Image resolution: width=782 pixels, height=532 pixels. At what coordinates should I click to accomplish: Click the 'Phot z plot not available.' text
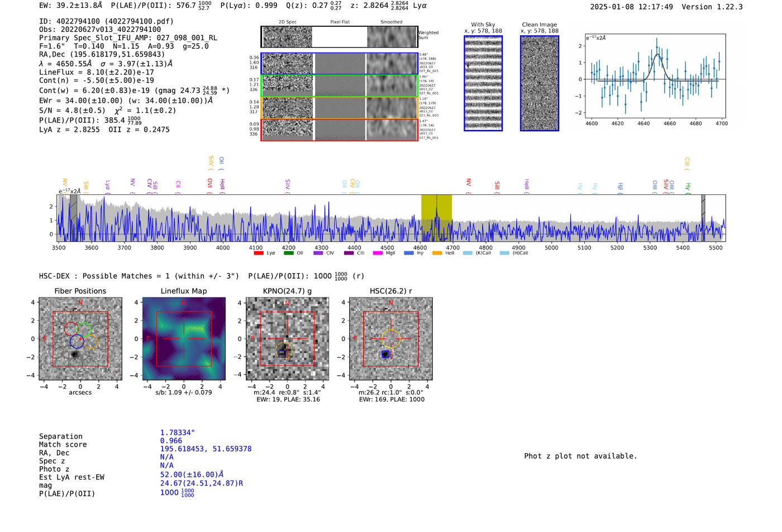[580, 456]
